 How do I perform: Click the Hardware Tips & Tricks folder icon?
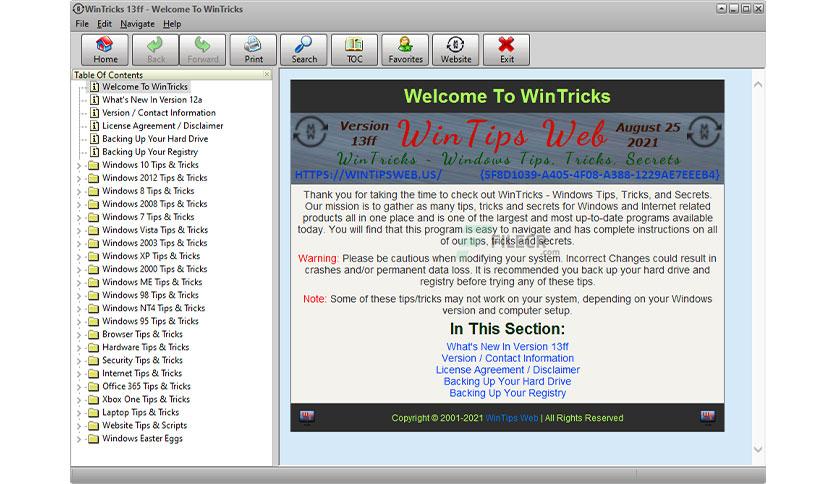pyautogui.click(x=93, y=347)
